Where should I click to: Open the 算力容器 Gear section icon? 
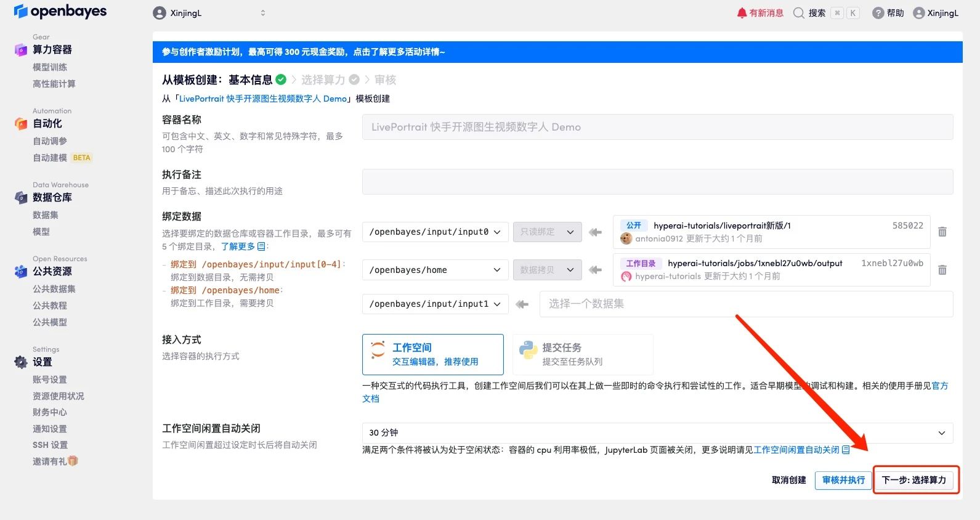click(x=21, y=50)
